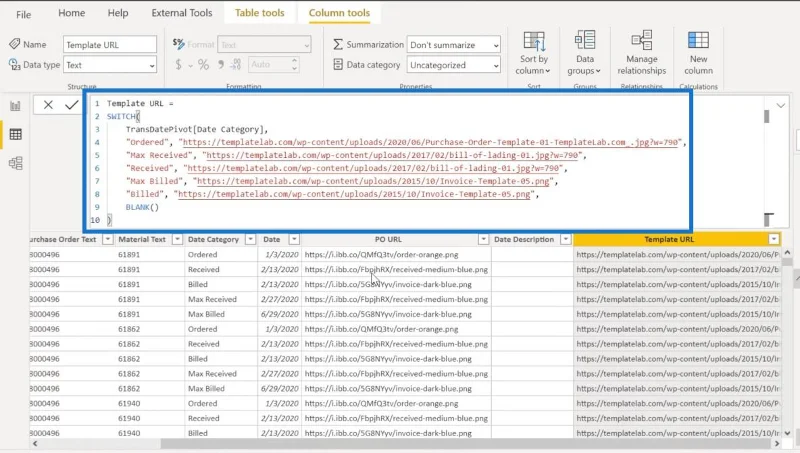Image resolution: width=800 pixels, height=453 pixels.
Task: Click the Data category icon
Action: (338, 64)
